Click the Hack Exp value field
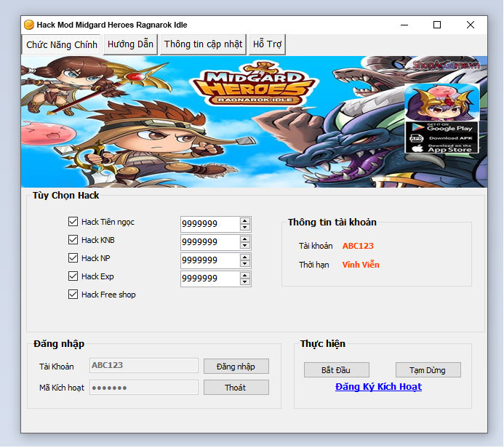This screenshot has height=448, width=504. click(210, 279)
